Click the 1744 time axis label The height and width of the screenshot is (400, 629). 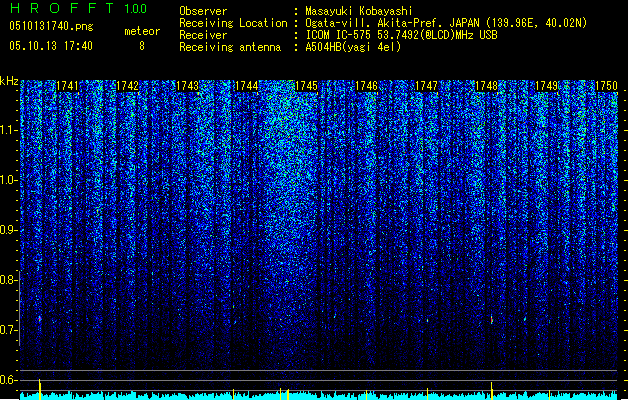[246, 86]
